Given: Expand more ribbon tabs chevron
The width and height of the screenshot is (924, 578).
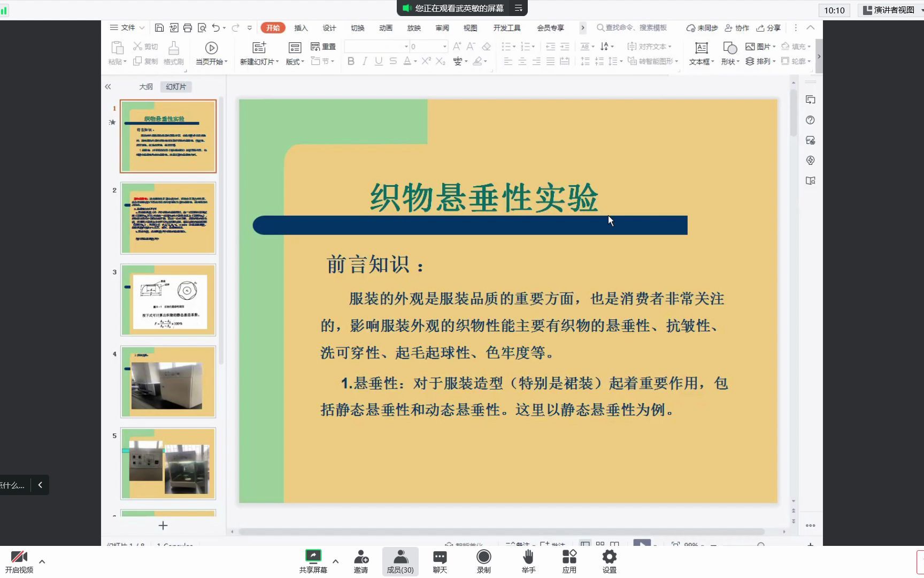Looking at the screenshot, I should click(x=583, y=28).
